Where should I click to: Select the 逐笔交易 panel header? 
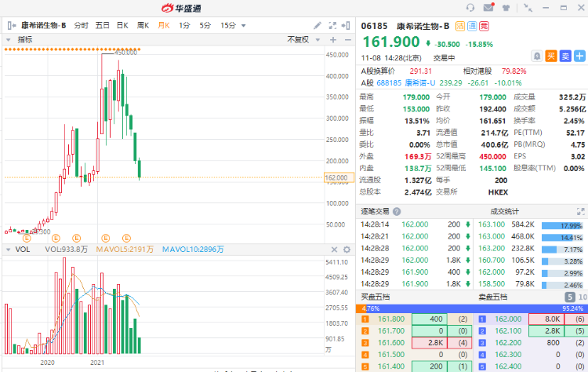(375, 211)
